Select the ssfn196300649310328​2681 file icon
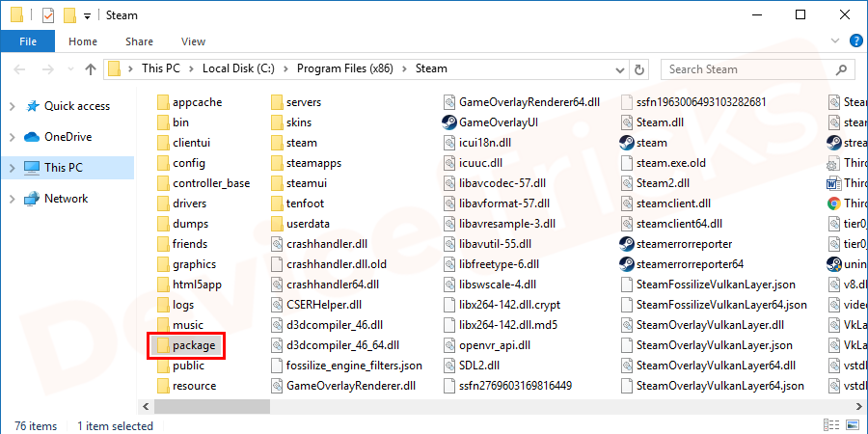Image resolution: width=868 pixels, height=434 pixels. click(x=627, y=102)
